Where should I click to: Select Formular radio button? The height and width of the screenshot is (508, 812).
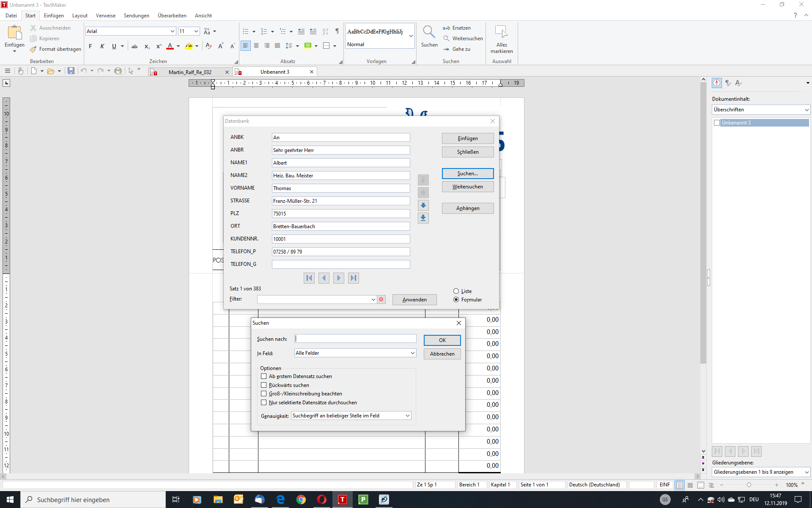click(x=456, y=300)
